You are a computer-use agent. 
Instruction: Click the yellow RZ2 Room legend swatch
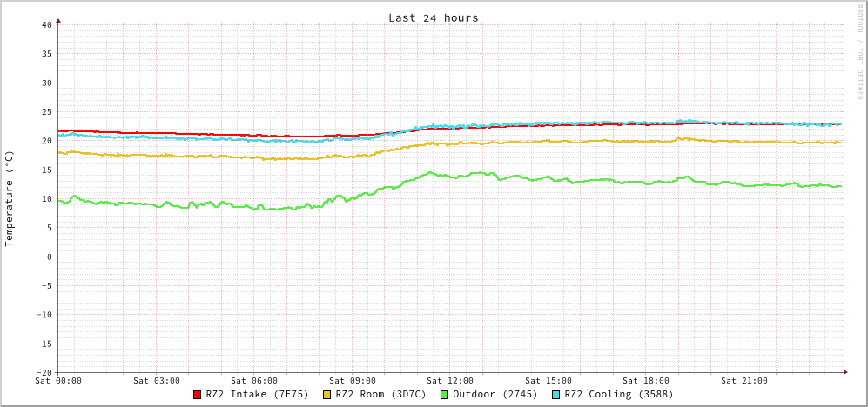click(327, 395)
